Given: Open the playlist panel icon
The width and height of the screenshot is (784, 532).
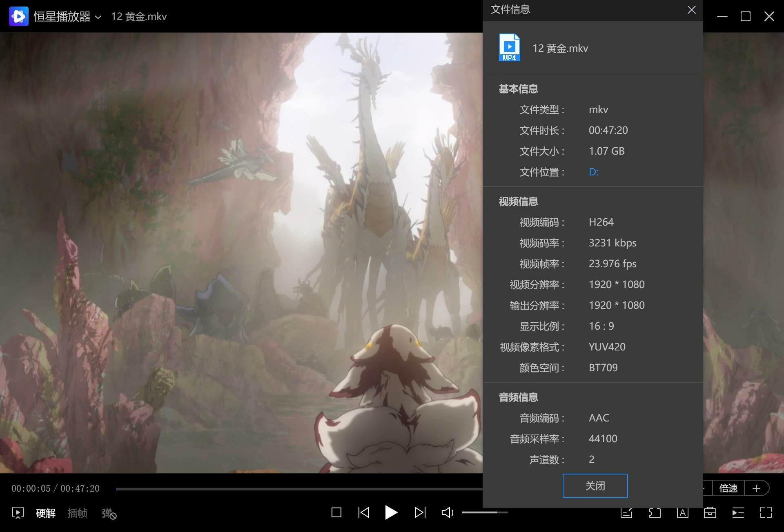Looking at the screenshot, I should pos(738,512).
